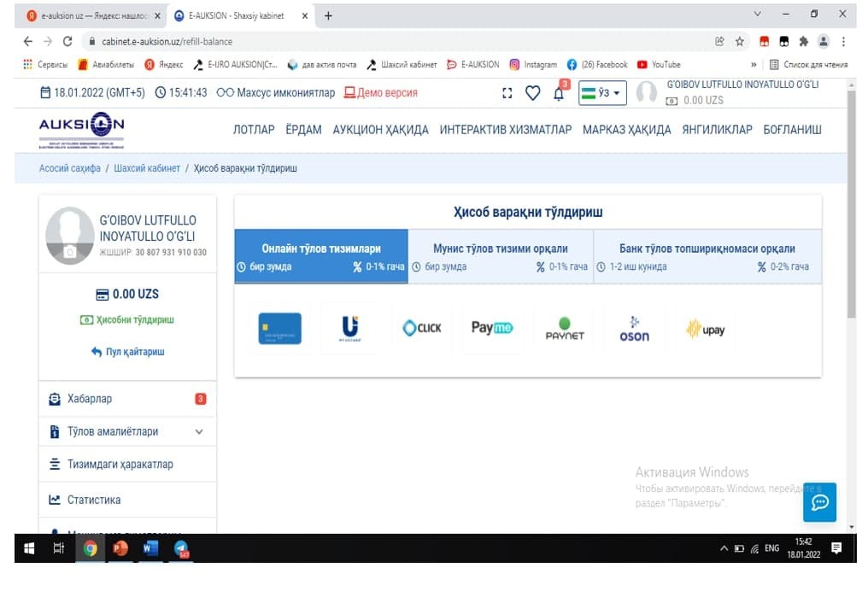Open the Chrome extensions puzzle icon

[x=803, y=42]
